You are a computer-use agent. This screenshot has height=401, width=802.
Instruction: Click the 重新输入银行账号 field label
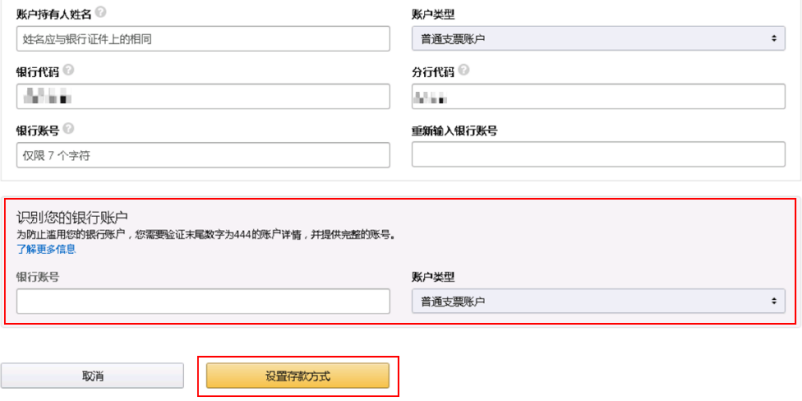(x=455, y=130)
